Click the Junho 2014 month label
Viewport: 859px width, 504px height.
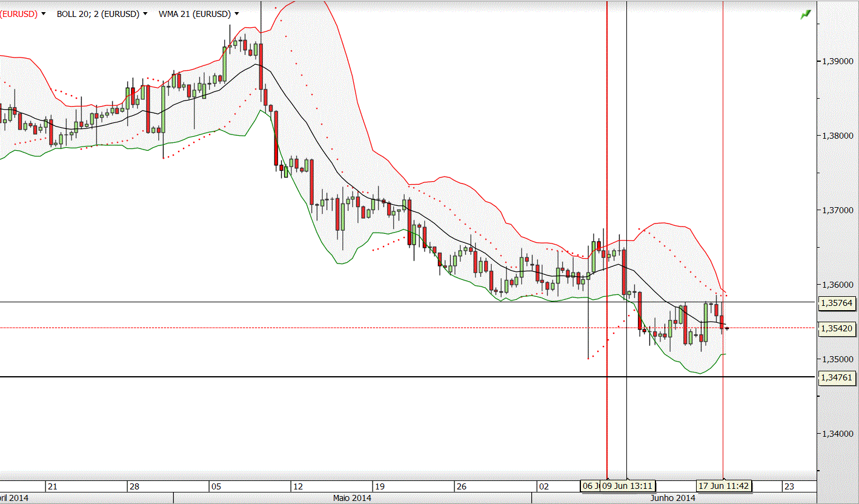click(x=672, y=498)
